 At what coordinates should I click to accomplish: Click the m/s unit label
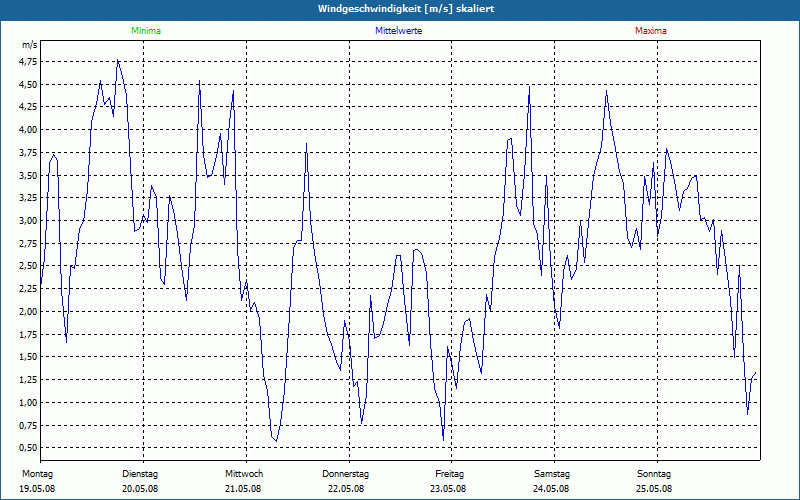pos(30,45)
